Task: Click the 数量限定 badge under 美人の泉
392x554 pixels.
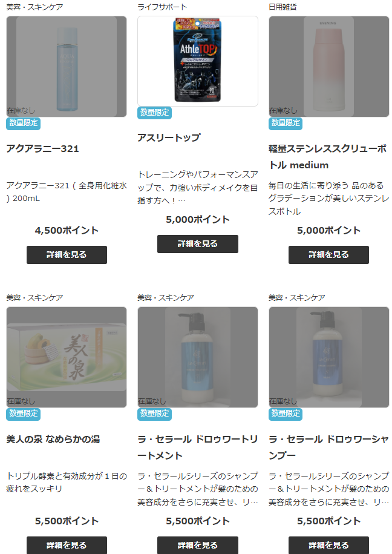Action: coord(24,414)
